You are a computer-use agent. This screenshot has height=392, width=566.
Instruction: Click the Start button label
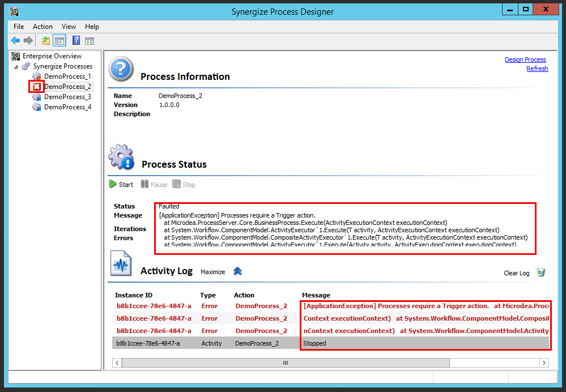[126, 185]
